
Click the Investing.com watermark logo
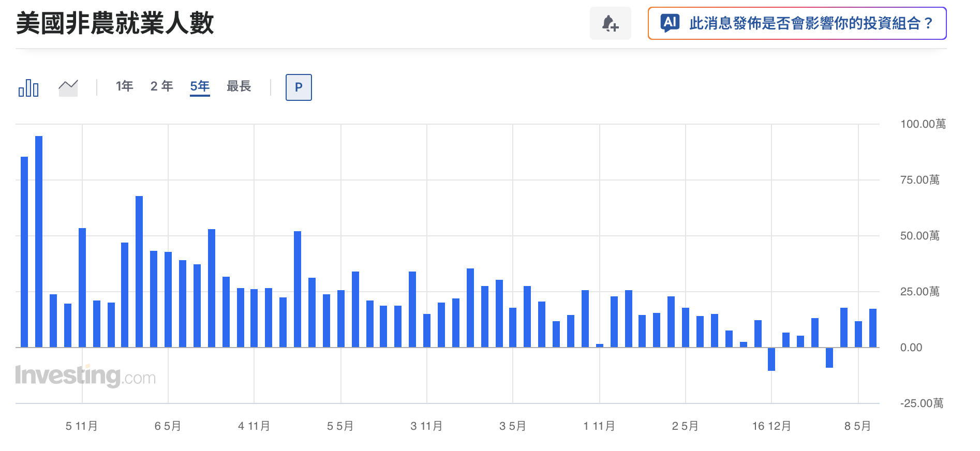coord(85,375)
